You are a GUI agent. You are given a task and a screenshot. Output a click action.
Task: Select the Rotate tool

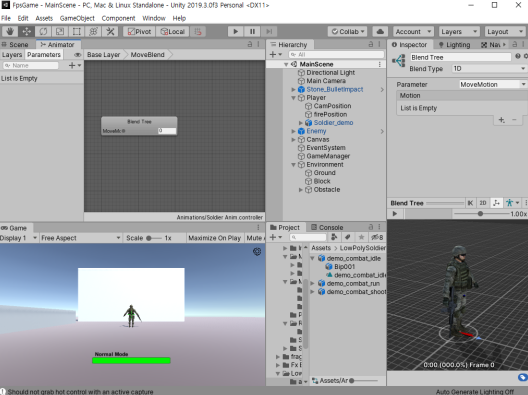[43, 32]
